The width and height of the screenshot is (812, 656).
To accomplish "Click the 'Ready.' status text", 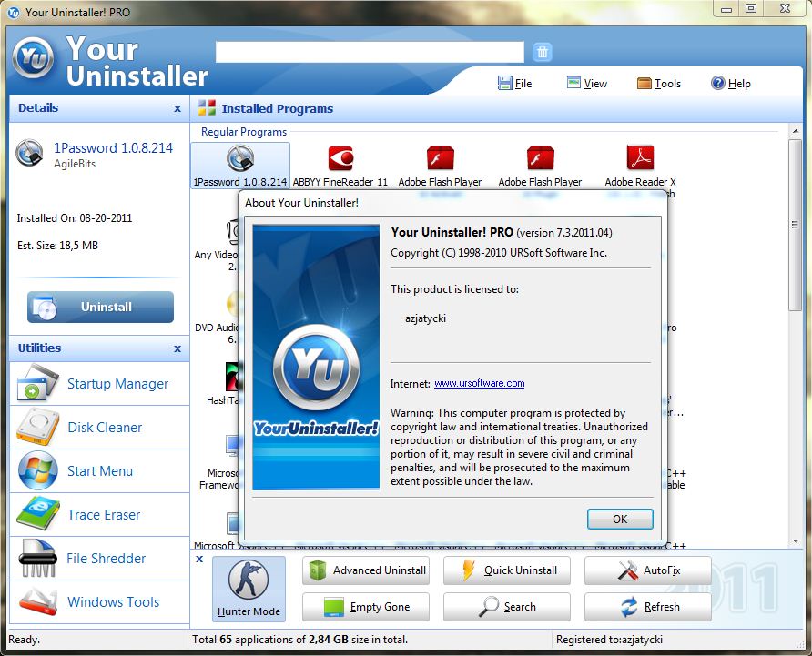I will [24, 640].
